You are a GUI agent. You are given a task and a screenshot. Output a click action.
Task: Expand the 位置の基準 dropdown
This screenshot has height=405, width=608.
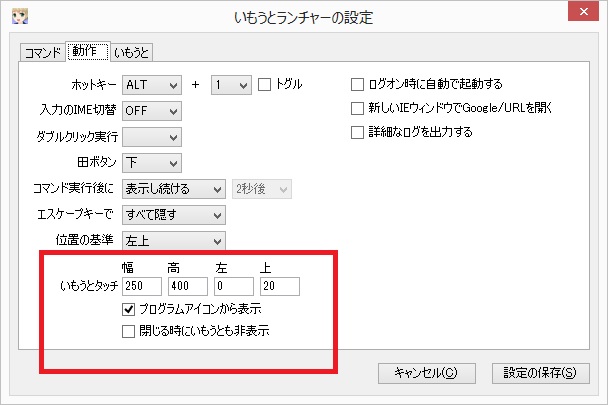pos(174,241)
